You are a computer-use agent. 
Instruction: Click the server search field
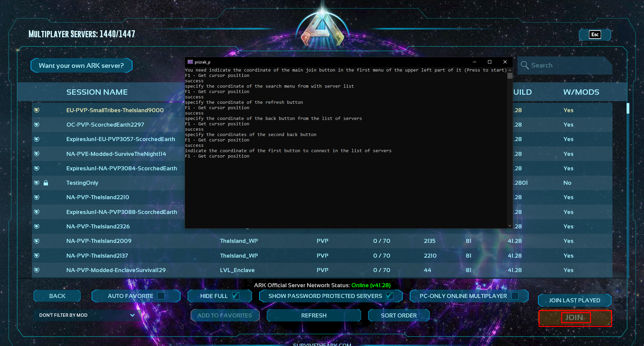[565, 66]
